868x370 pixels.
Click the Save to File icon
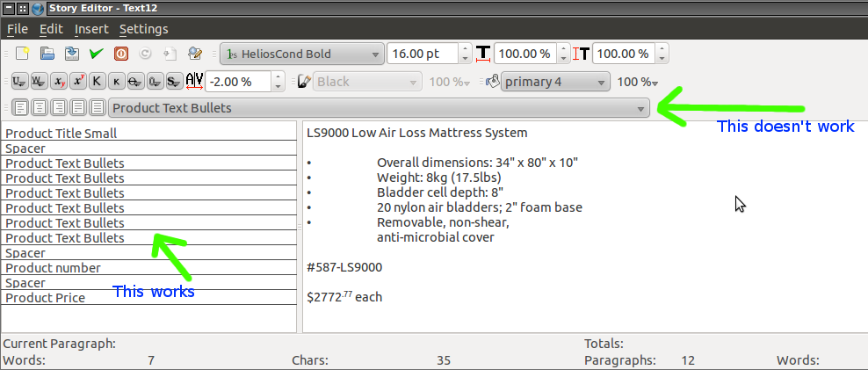pos(72,54)
